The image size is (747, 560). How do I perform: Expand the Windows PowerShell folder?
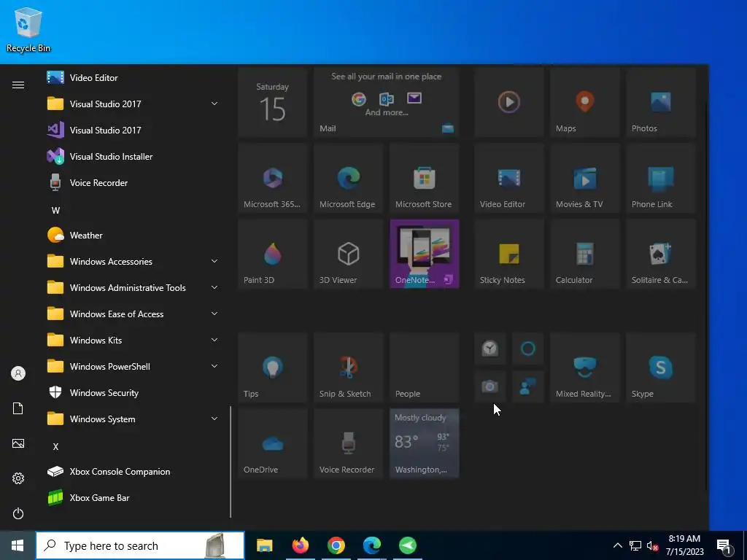click(x=133, y=366)
